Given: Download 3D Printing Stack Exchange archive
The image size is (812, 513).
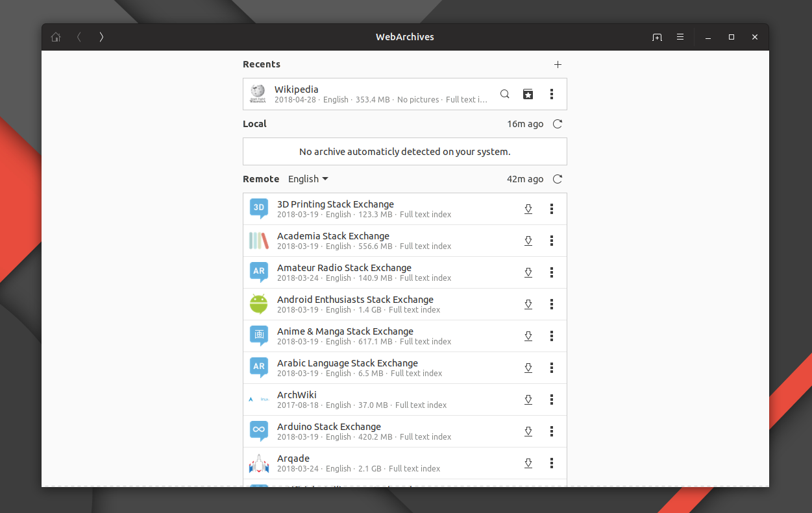Looking at the screenshot, I should (x=528, y=209).
